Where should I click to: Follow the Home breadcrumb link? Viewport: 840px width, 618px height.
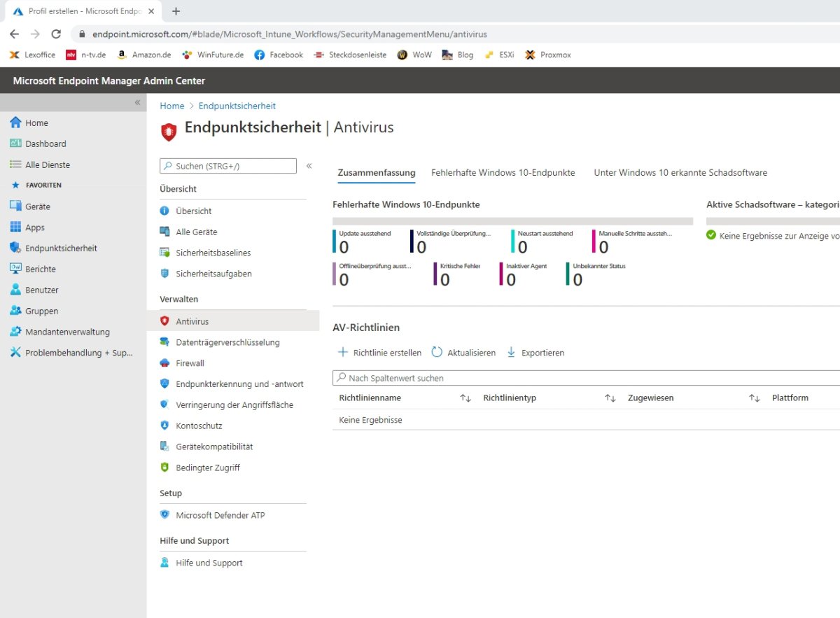tap(171, 106)
